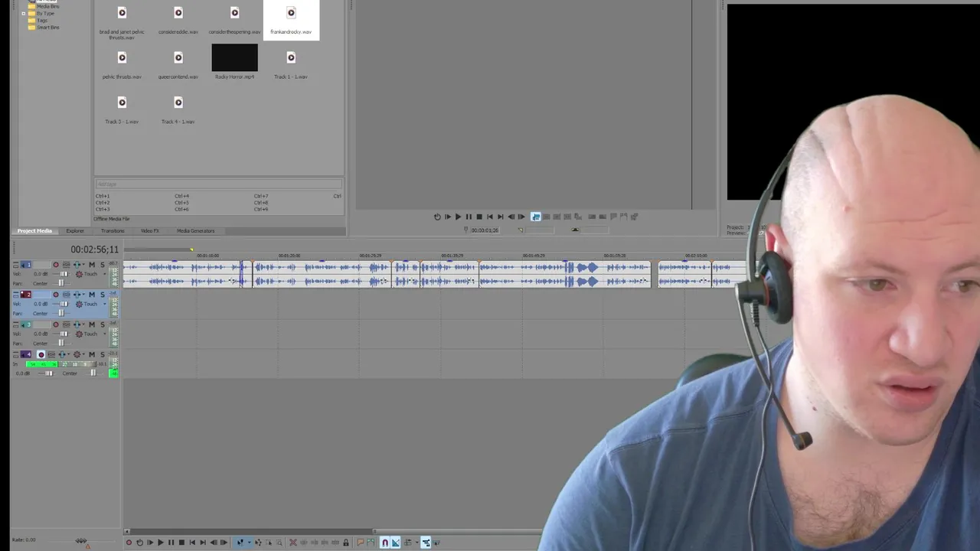Open track 4 automation gear dropdown
Screen dimensions: 980x551
[83, 354]
